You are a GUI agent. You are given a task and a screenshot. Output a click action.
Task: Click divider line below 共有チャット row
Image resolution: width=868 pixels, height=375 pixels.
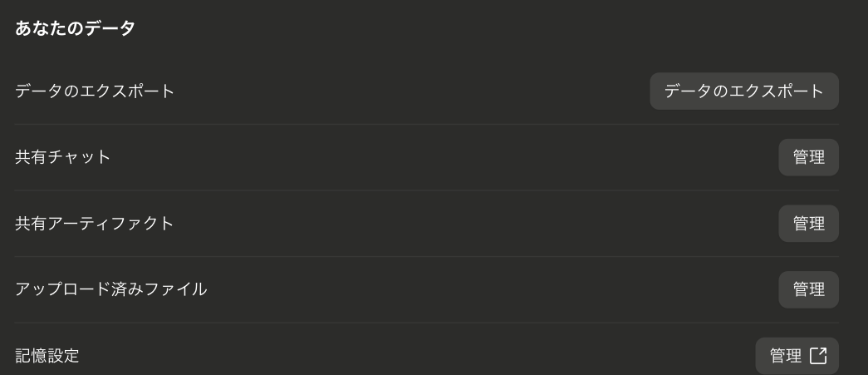point(427,190)
